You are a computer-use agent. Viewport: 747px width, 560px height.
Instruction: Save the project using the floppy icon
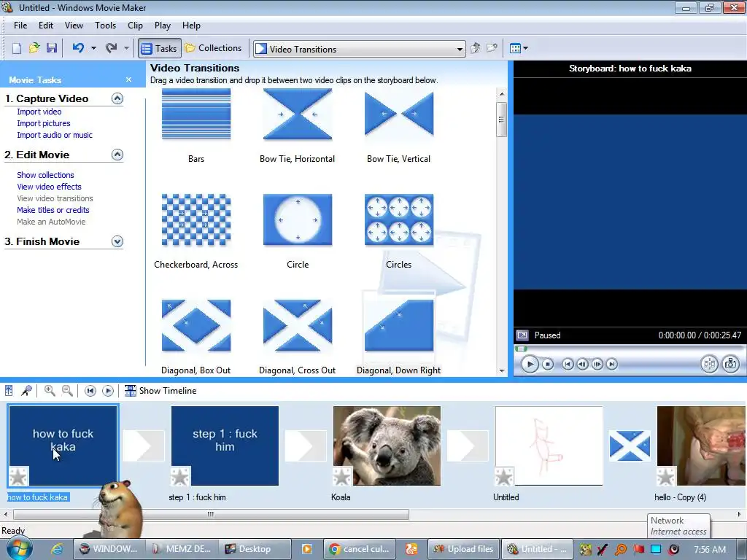(52, 48)
